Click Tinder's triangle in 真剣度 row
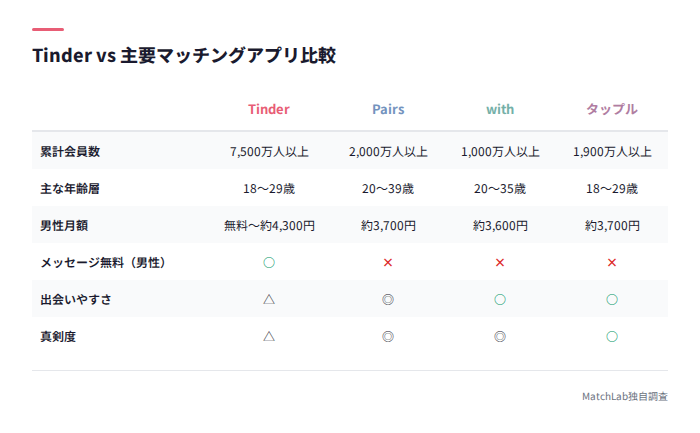 [x=269, y=336]
